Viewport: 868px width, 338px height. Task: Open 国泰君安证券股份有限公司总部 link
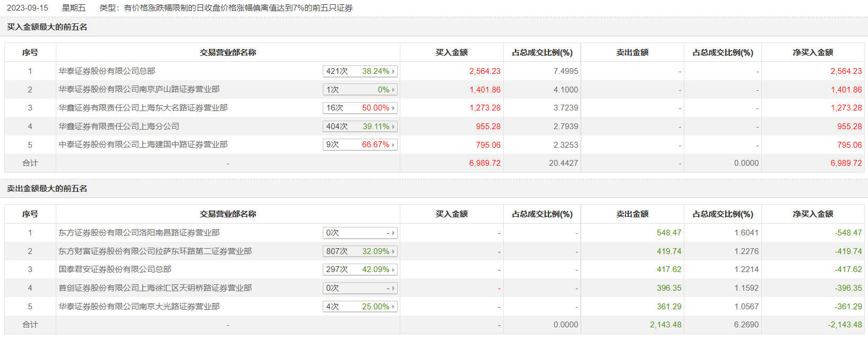click(x=115, y=269)
